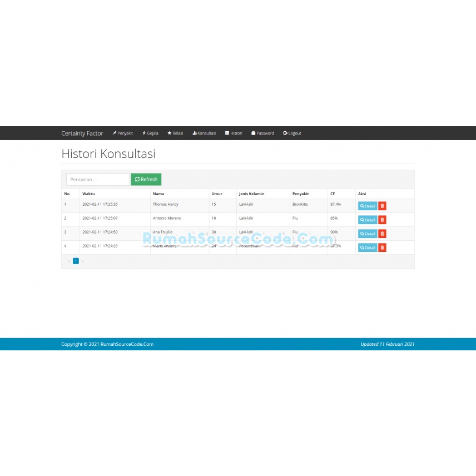Click the 85% CF value
The height and width of the screenshot is (476, 476).
pyautogui.click(x=334, y=219)
